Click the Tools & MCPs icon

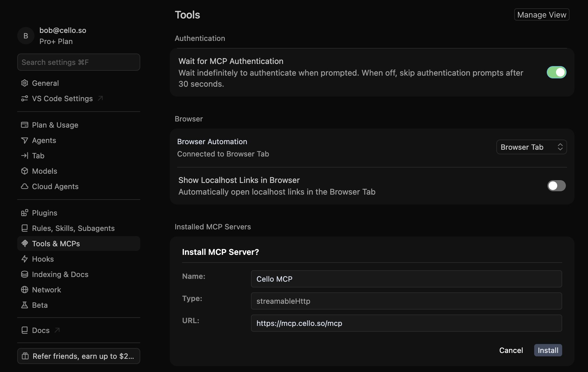coord(25,243)
